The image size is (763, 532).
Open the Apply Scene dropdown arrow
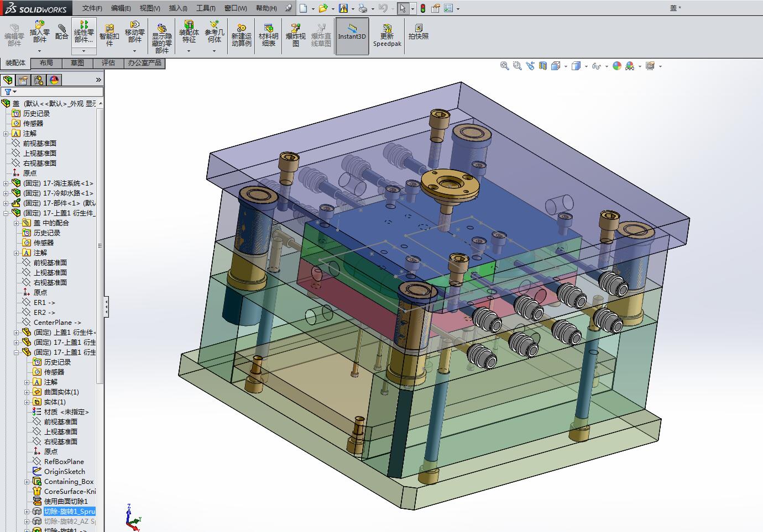[x=640, y=66]
